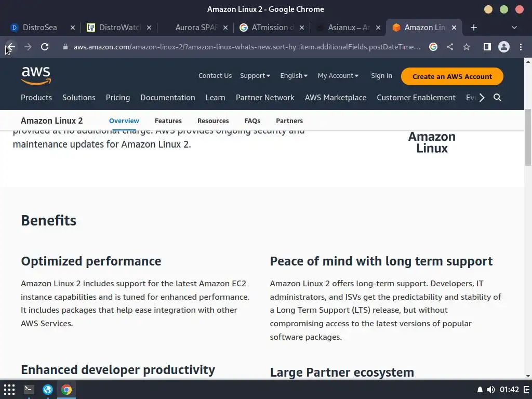Reload the current page

coord(45,47)
